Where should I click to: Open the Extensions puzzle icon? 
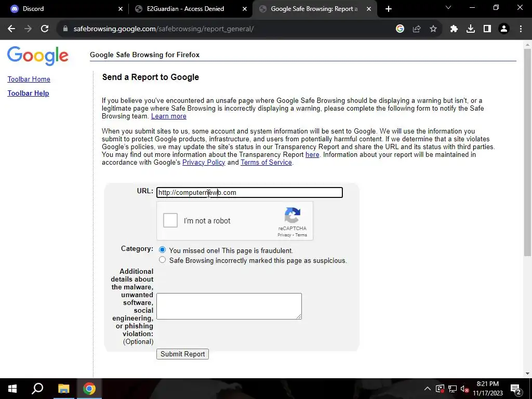pos(454,29)
